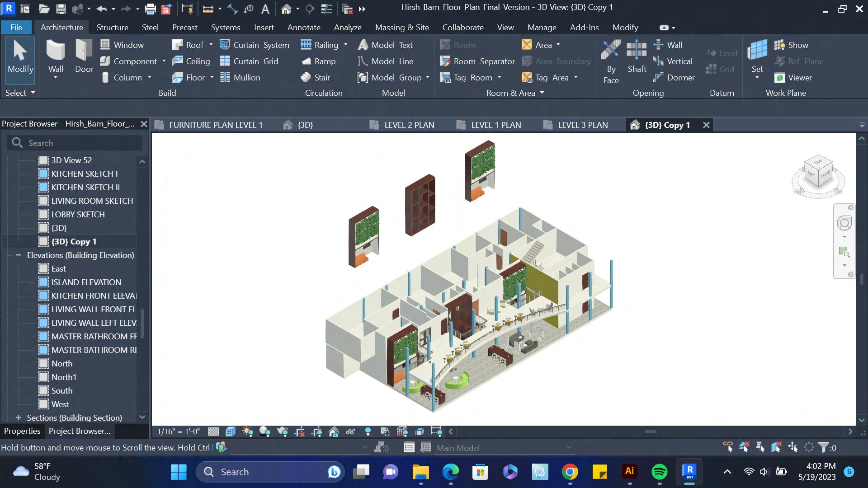Click the Door tool icon
The image size is (868, 488).
84,51
